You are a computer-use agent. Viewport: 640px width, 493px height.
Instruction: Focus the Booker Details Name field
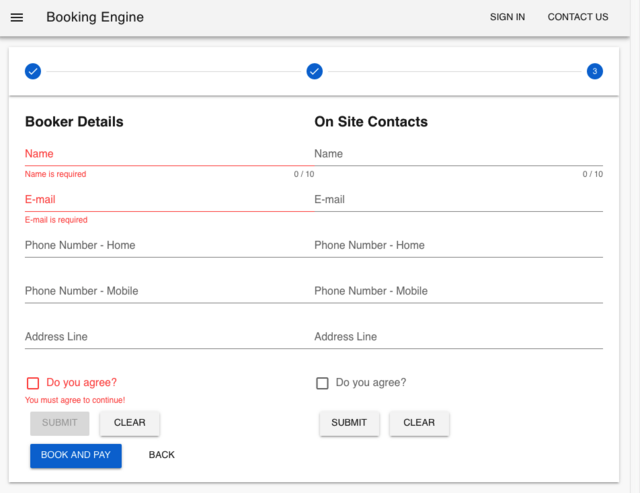pyautogui.click(x=168, y=154)
